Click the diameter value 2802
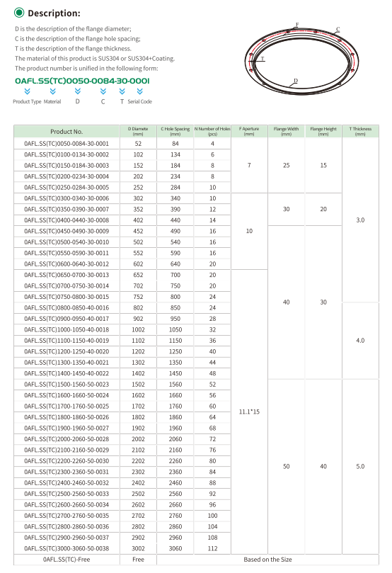The width and height of the screenshot is (392, 573). [138, 526]
